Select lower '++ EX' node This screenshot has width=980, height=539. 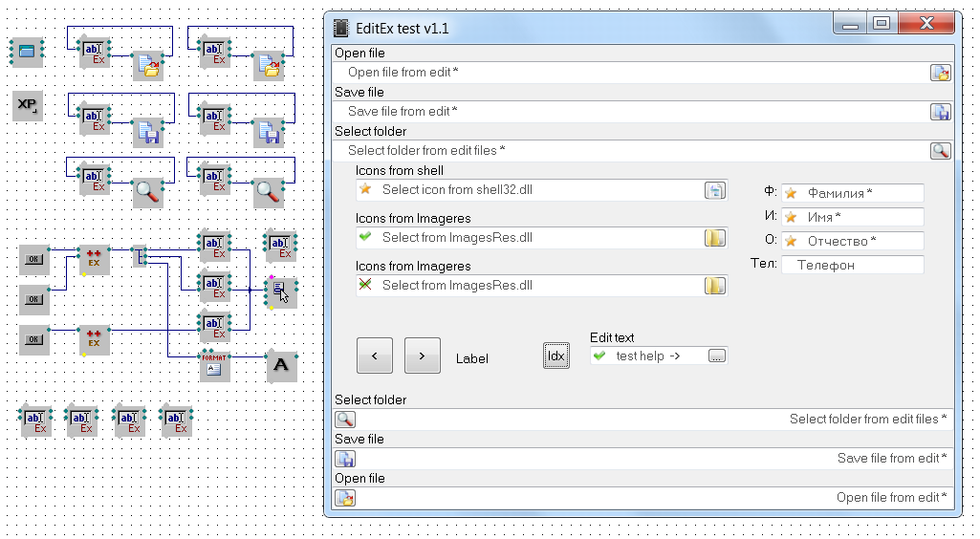click(x=94, y=340)
